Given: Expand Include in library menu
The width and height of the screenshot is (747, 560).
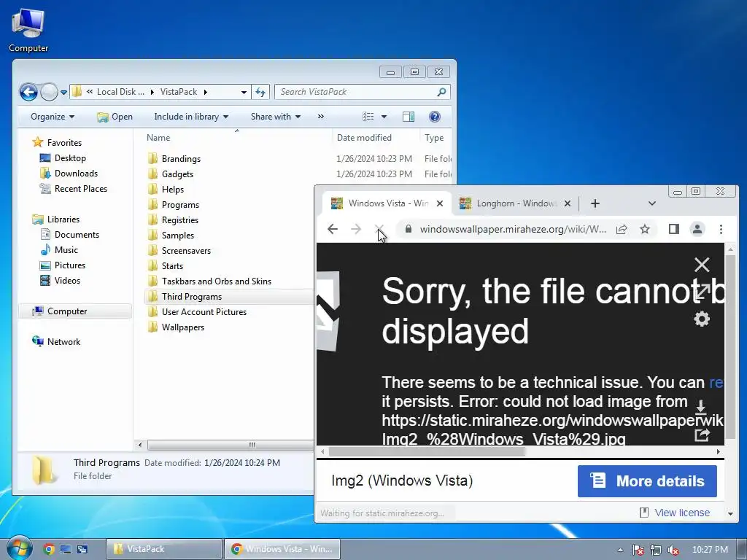Looking at the screenshot, I should (191, 117).
